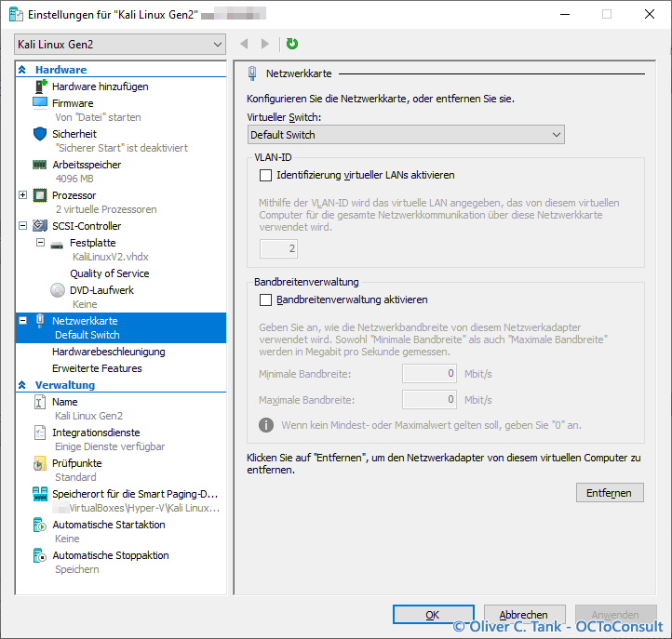Click the Netzwerkkarte adapter icon in tree
Screen dimensions: 672x639
(x=40, y=321)
